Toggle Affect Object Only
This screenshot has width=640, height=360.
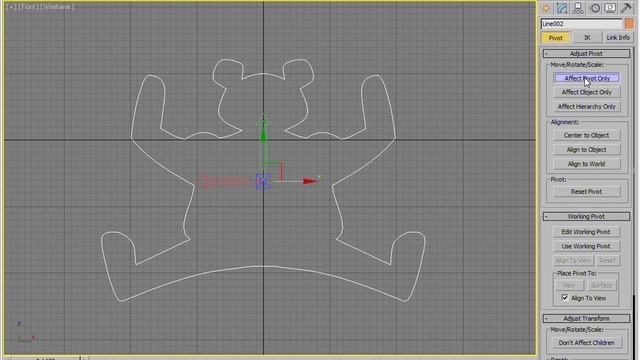pos(587,92)
